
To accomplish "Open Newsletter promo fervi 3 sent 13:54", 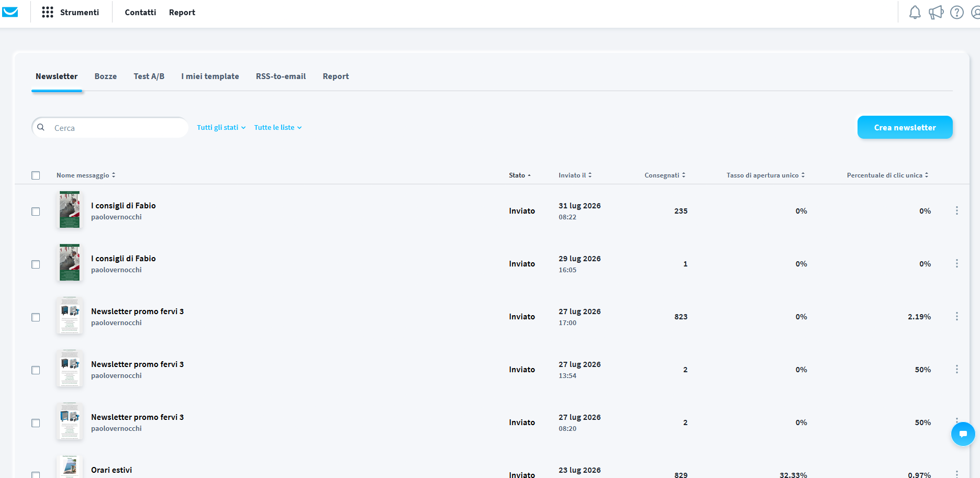I will [x=138, y=364].
